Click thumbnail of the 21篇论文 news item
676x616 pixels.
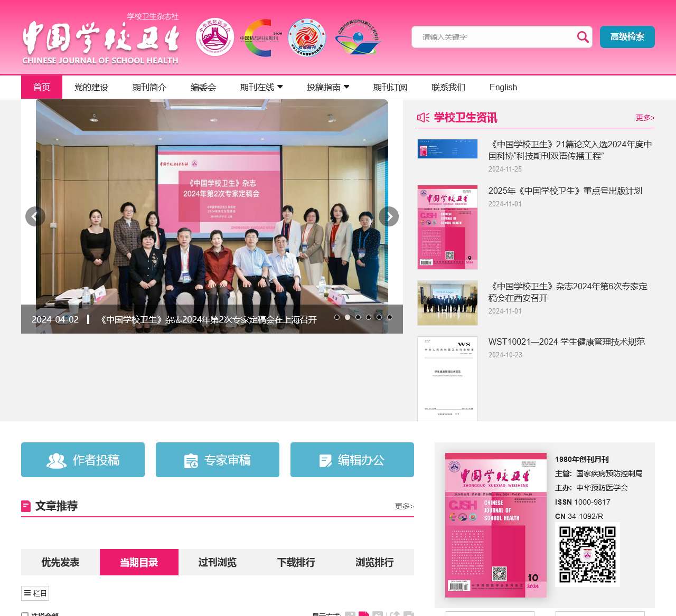pos(447,149)
